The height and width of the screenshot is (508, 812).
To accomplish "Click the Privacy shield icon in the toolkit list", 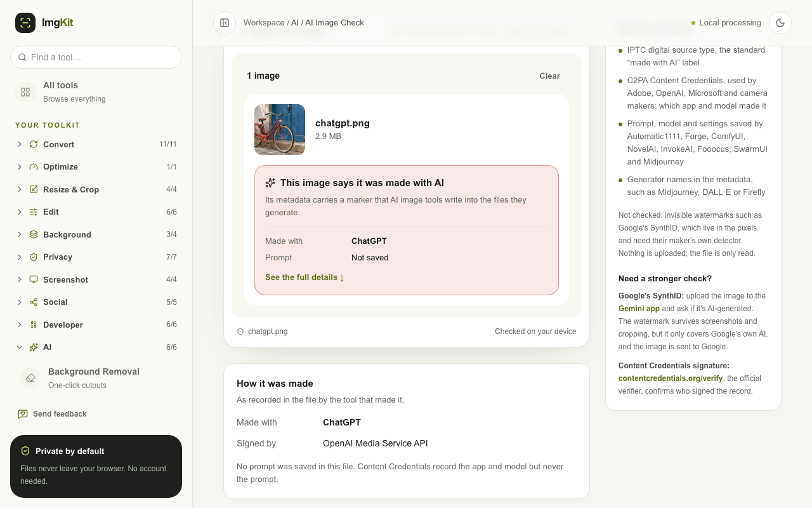I will coord(34,257).
